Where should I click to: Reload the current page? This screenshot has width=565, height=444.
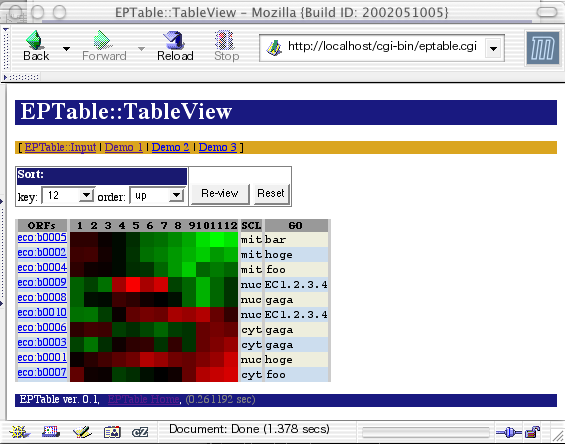point(175,46)
